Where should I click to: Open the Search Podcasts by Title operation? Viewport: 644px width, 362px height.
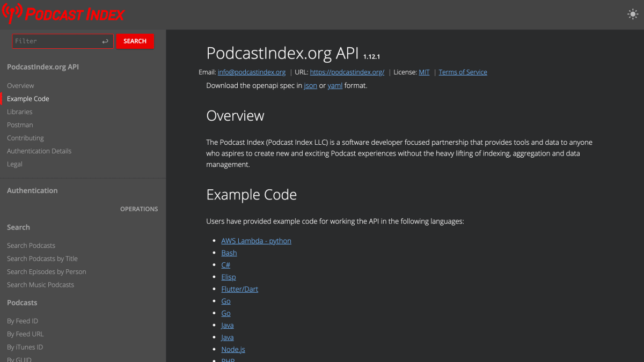click(42, 258)
